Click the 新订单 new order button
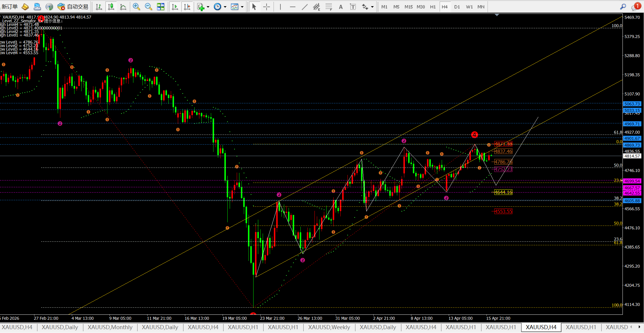 9,7
